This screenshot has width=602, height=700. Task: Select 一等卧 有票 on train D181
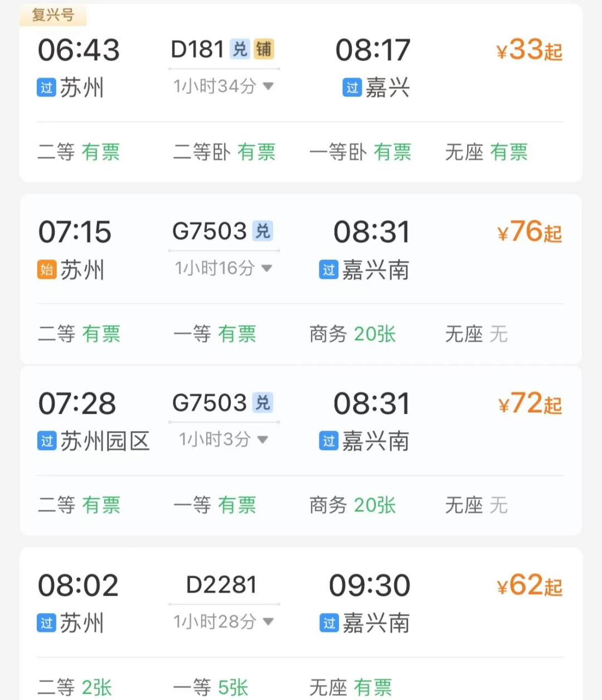click(360, 152)
